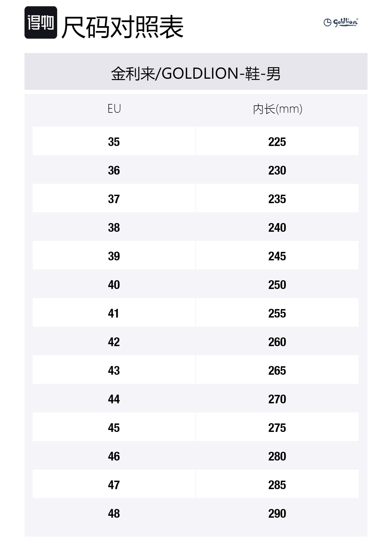Click the Goldlion brand logo
The image size is (392, 558).
[341, 22]
